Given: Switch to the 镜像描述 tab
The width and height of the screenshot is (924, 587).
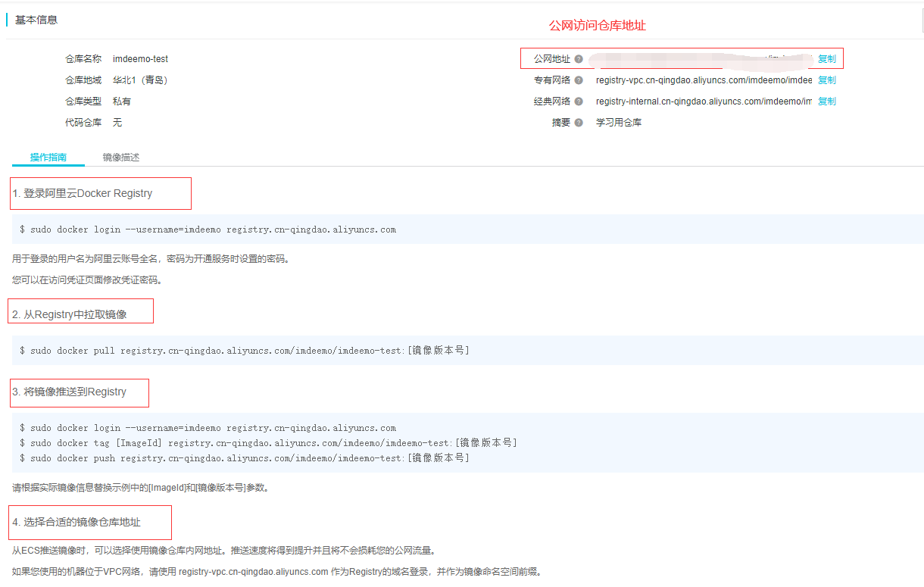Looking at the screenshot, I should [x=121, y=158].
